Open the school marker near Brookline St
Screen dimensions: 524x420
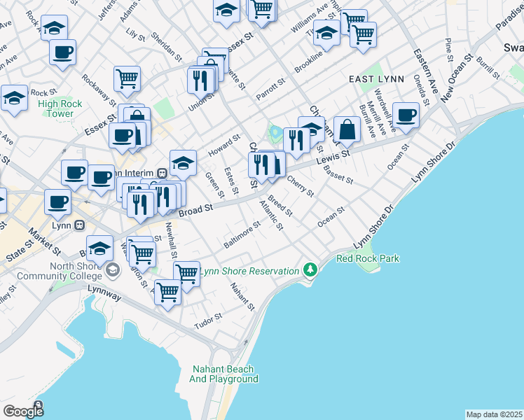coord(326,33)
